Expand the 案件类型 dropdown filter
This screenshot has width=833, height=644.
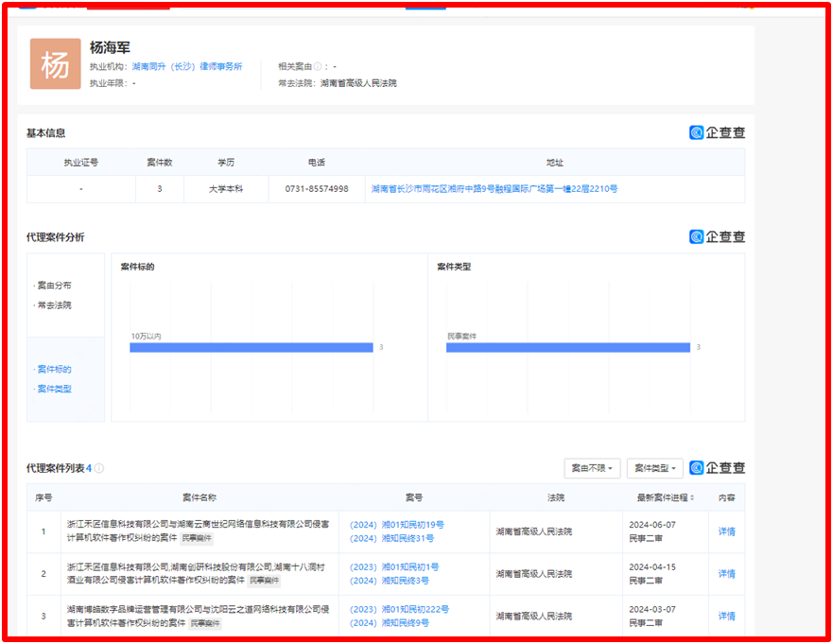[x=654, y=468]
